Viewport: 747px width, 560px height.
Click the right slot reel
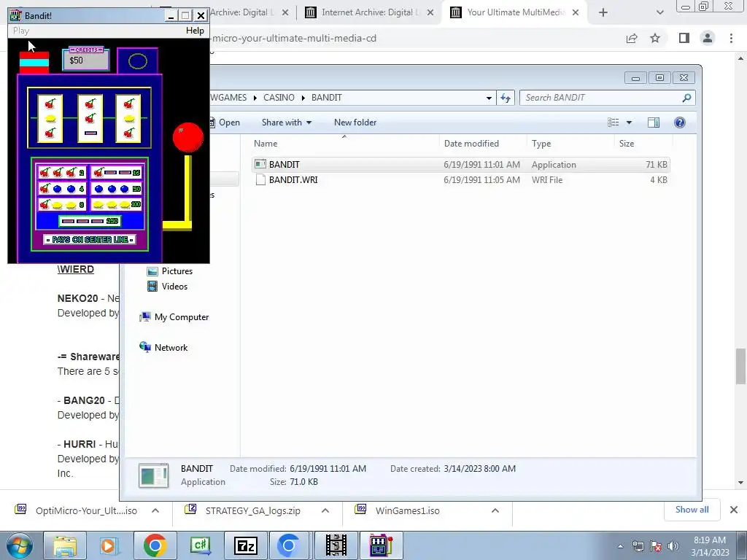pos(128,117)
